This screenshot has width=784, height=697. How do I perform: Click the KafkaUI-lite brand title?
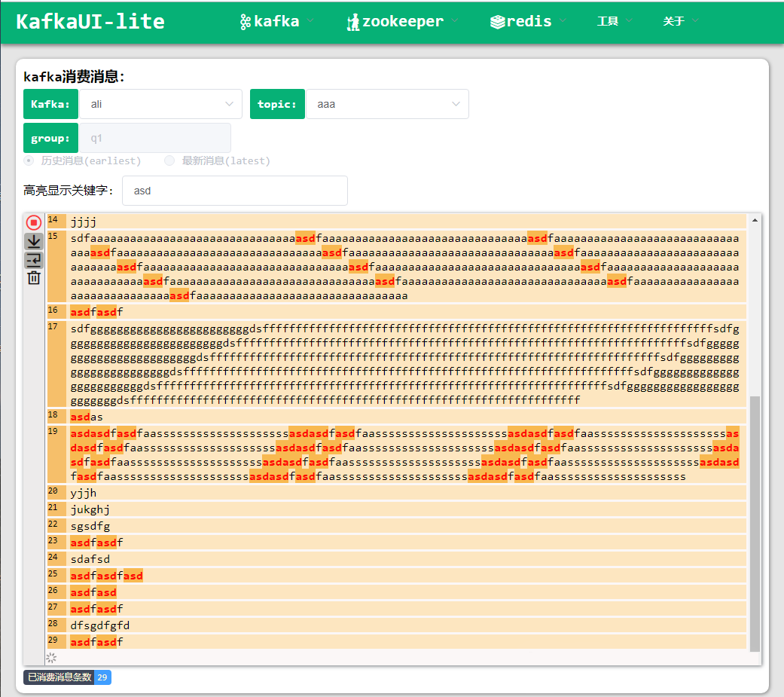90,21
